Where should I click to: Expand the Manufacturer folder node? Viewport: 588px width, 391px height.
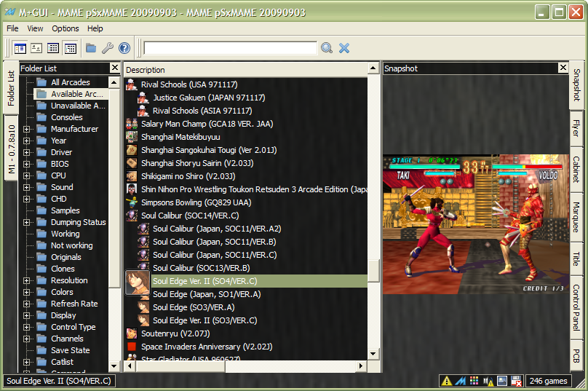point(26,129)
